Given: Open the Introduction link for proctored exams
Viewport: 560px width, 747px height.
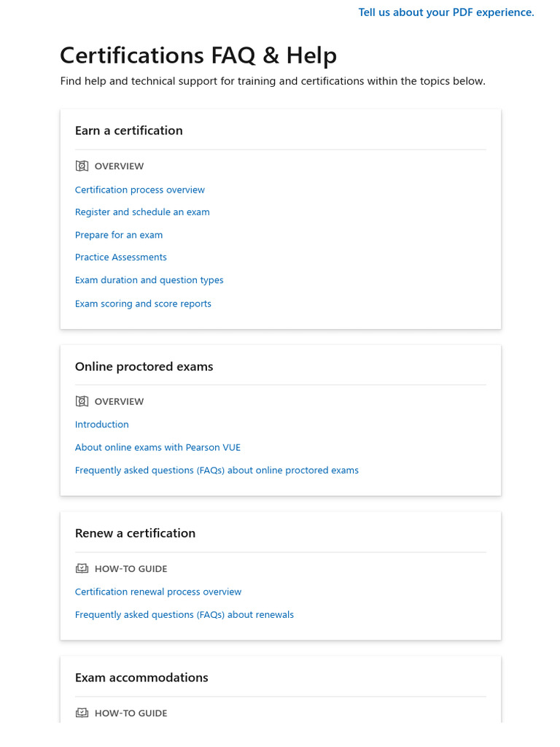Looking at the screenshot, I should click(102, 425).
